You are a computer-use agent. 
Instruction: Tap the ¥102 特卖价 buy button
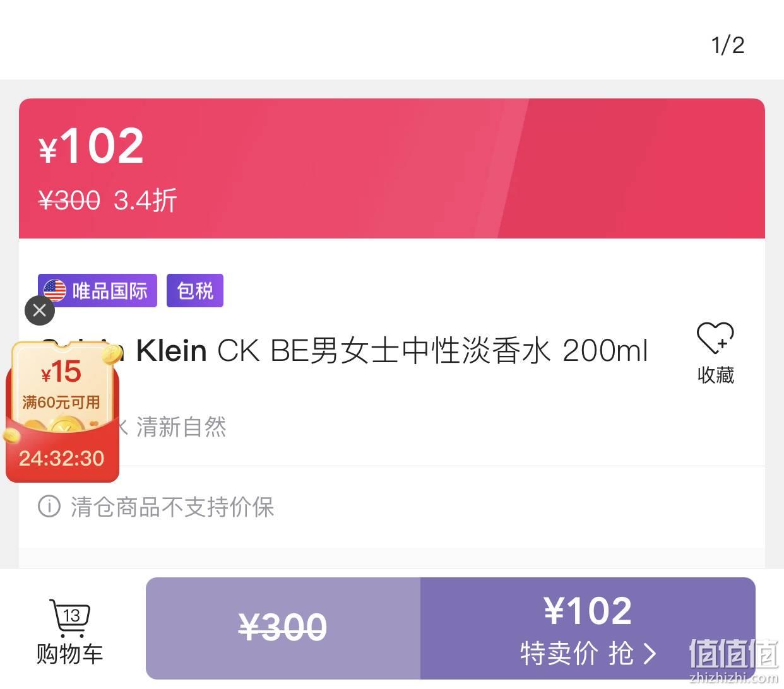(588, 628)
